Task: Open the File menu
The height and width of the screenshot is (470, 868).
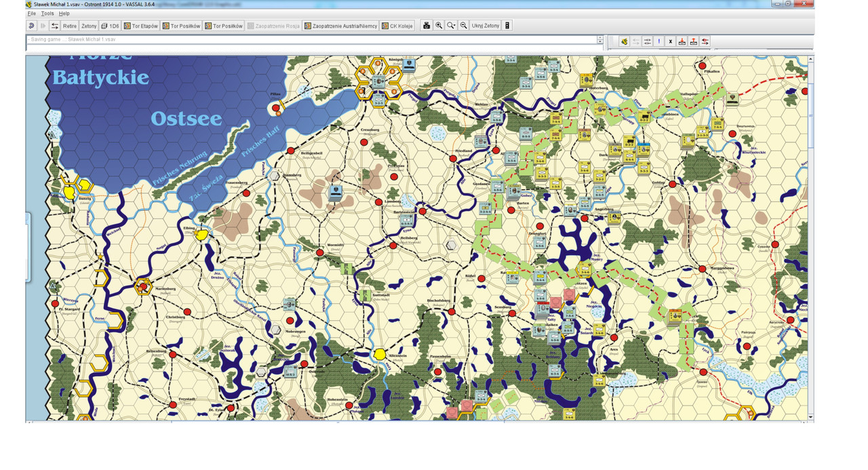Action: tap(31, 14)
